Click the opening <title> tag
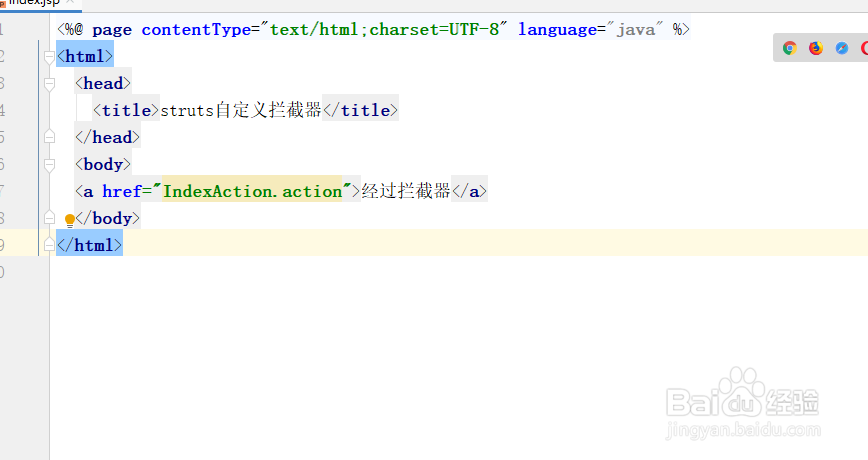 [126, 110]
